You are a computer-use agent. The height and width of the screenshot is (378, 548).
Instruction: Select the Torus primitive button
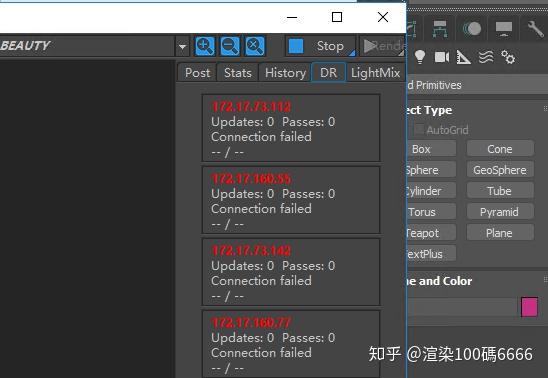point(431,212)
